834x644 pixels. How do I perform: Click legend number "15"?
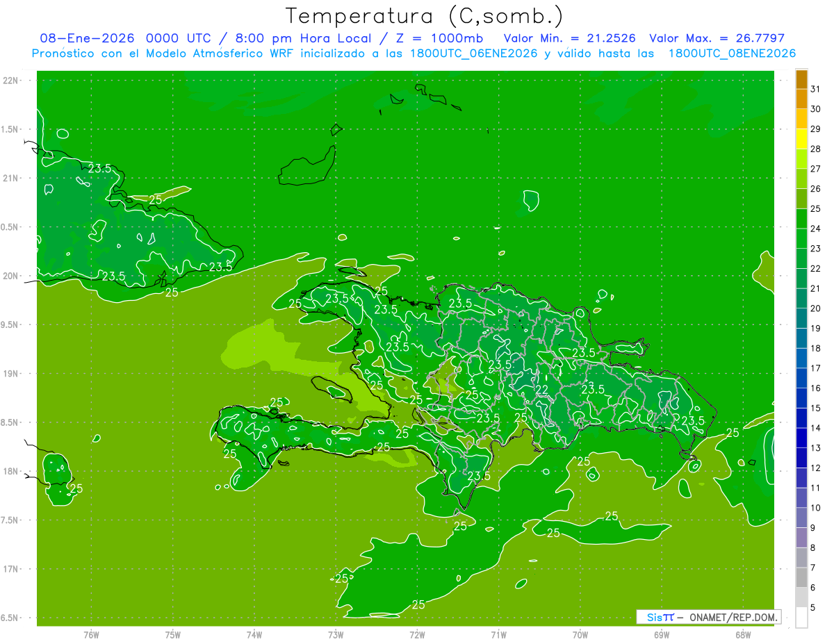tap(815, 408)
